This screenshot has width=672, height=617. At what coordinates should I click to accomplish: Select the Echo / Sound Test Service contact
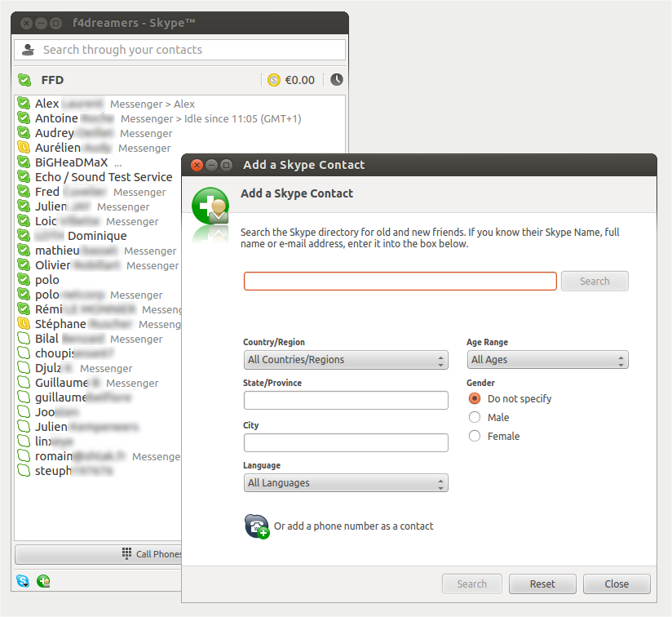point(99,177)
